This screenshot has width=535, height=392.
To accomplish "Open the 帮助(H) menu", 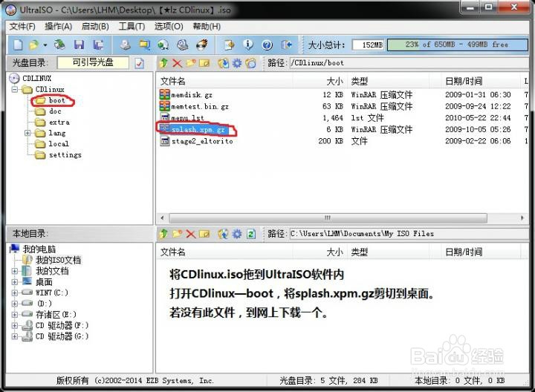I will (207, 27).
